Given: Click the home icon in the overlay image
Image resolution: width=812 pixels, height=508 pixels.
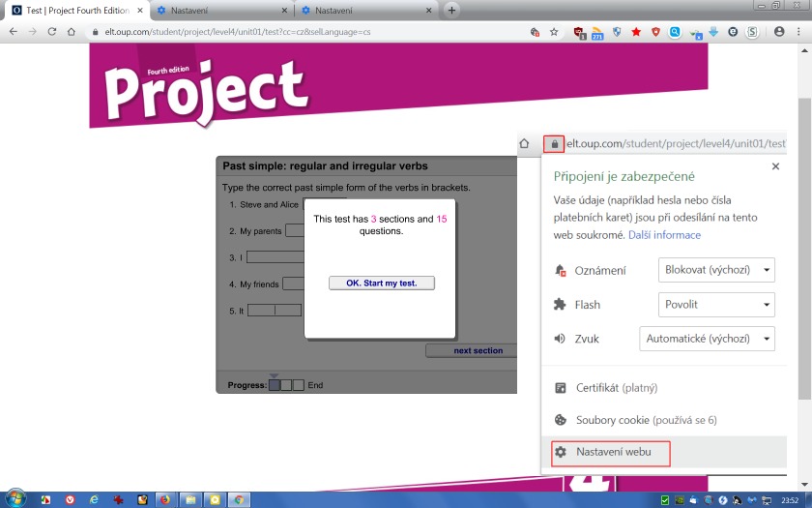Looking at the screenshot, I should click(524, 143).
